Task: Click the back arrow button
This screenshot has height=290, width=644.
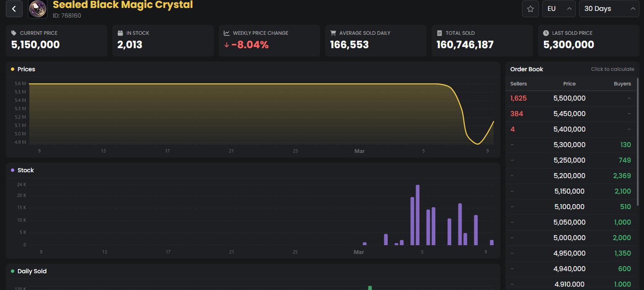Action: (14, 9)
